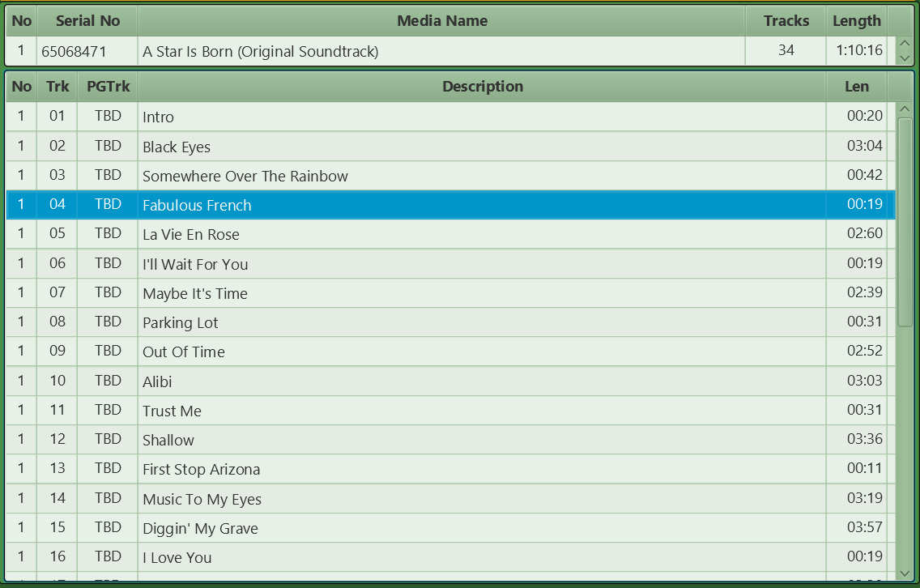
Task: Sort by the Media Name column header
Action: coord(441,21)
